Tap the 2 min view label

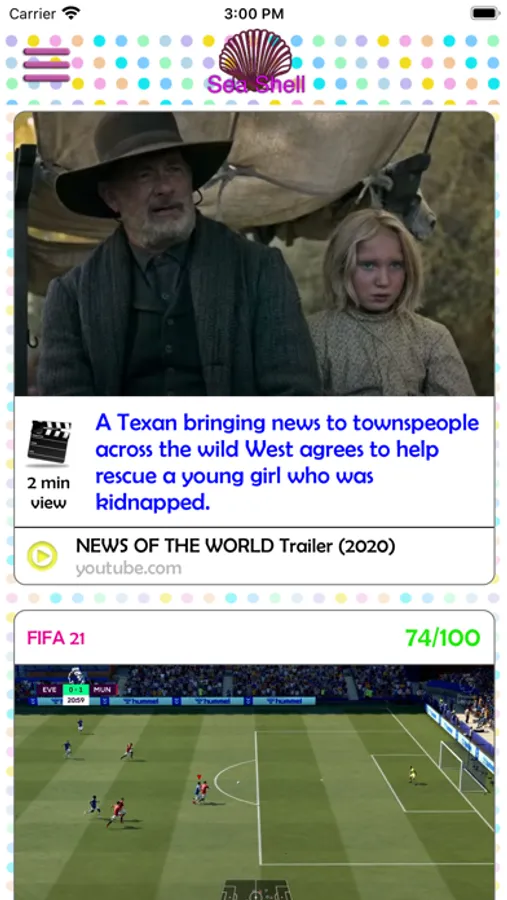pos(49,493)
